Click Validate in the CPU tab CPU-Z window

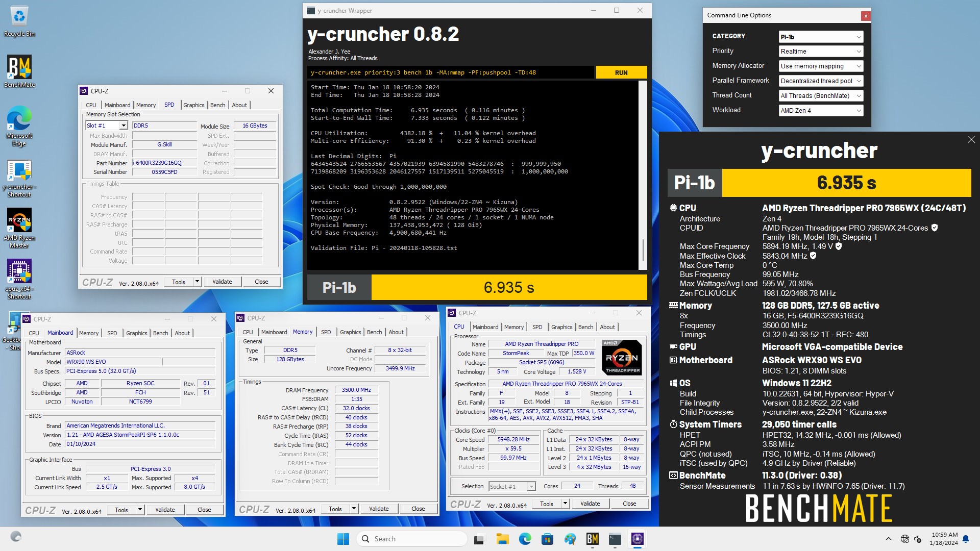(x=590, y=504)
